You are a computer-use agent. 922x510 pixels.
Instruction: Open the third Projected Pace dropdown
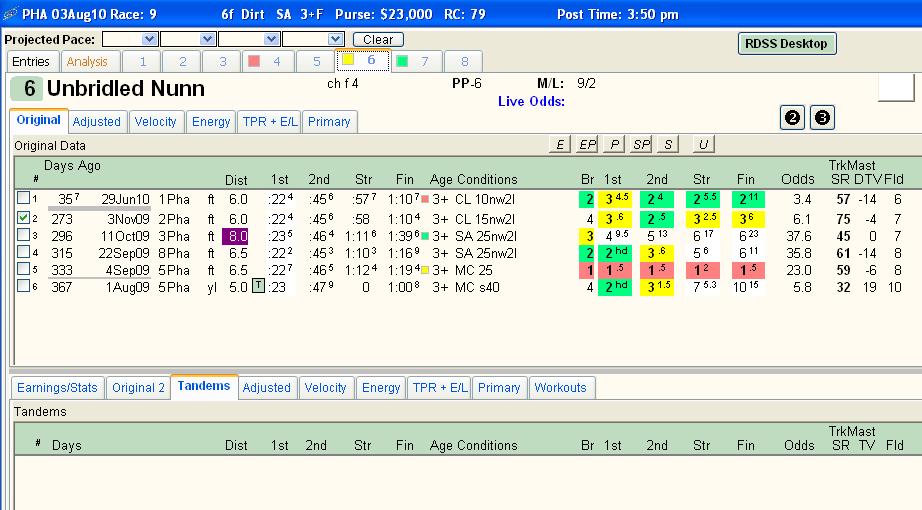point(271,39)
